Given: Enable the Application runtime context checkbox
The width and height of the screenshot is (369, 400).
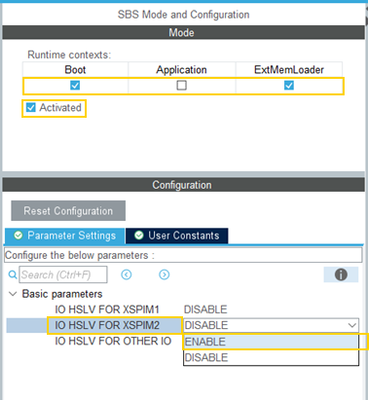Looking at the screenshot, I should pyautogui.click(x=181, y=85).
